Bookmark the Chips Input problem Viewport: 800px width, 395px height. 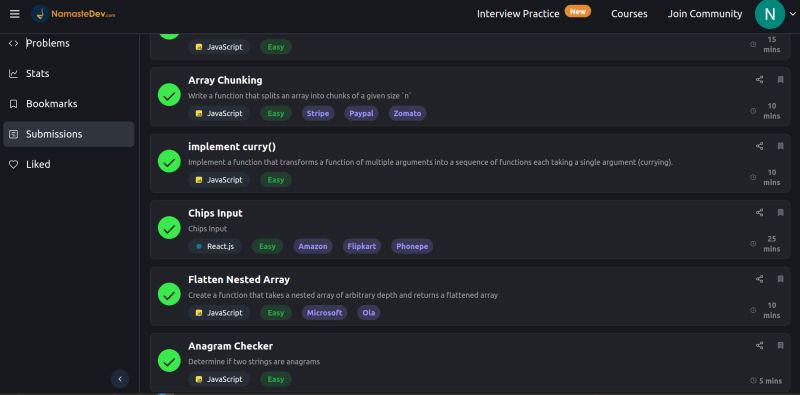pyautogui.click(x=780, y=212)
